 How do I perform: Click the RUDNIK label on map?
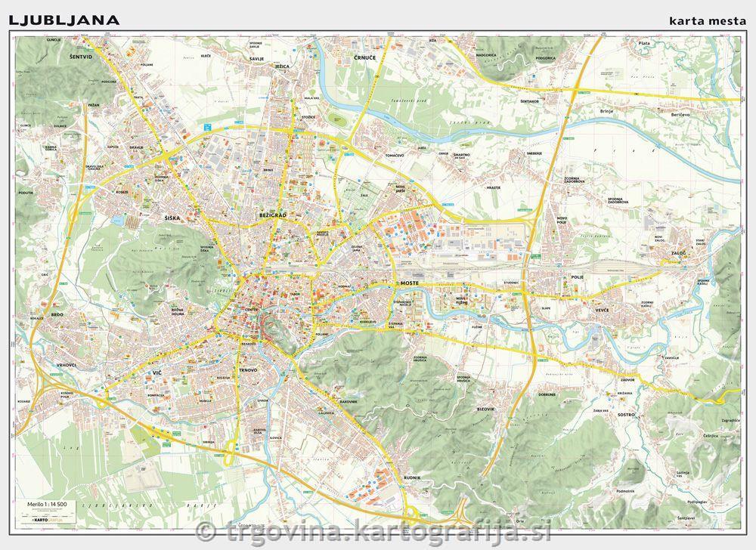(x=413, y=477)
